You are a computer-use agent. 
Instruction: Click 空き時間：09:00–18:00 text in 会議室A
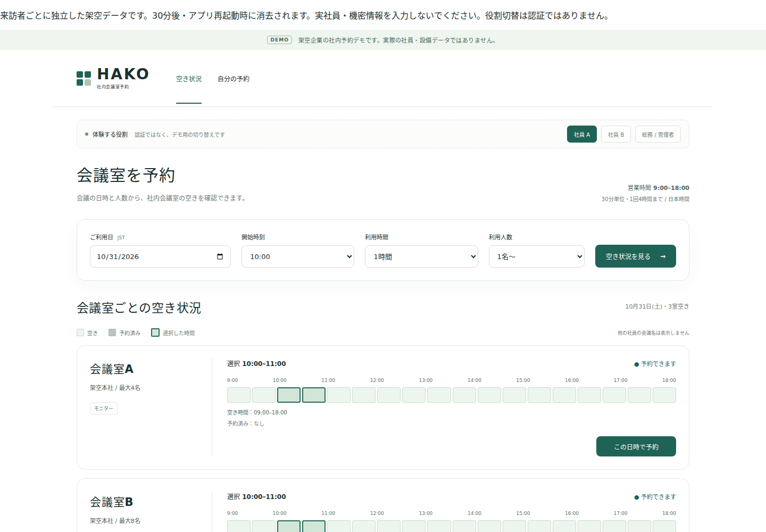pos(257,412)
